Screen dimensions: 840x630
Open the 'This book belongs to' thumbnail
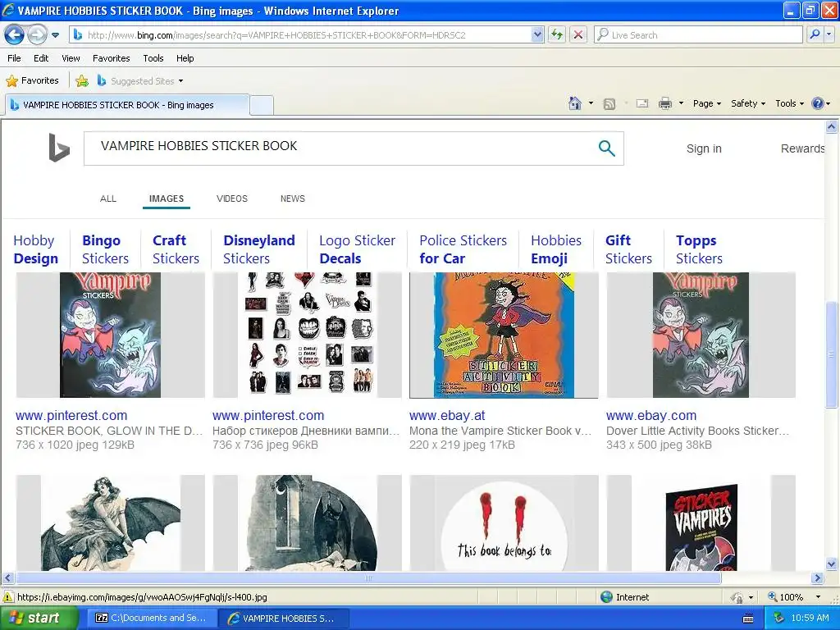tap(504, 523)
